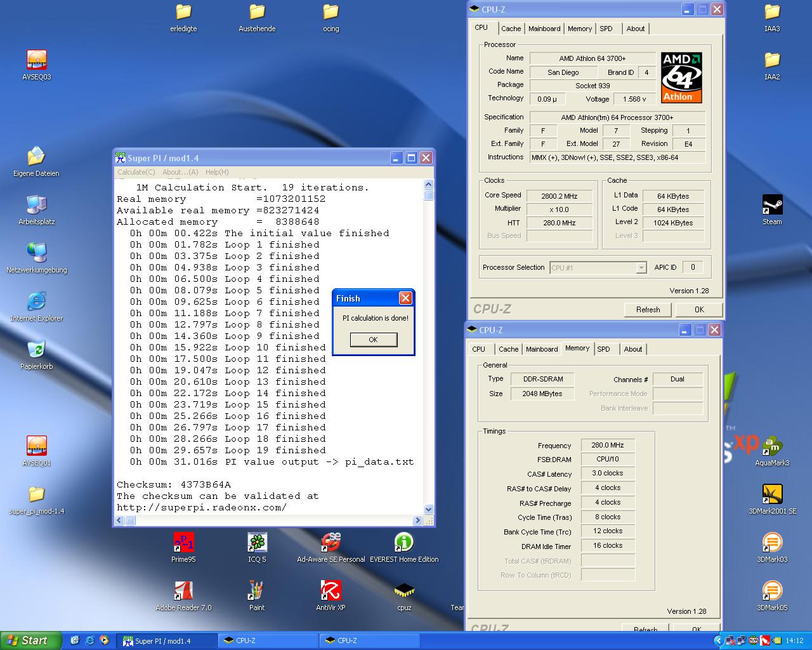Open Calculate menu in Super PI

[136, 172]
